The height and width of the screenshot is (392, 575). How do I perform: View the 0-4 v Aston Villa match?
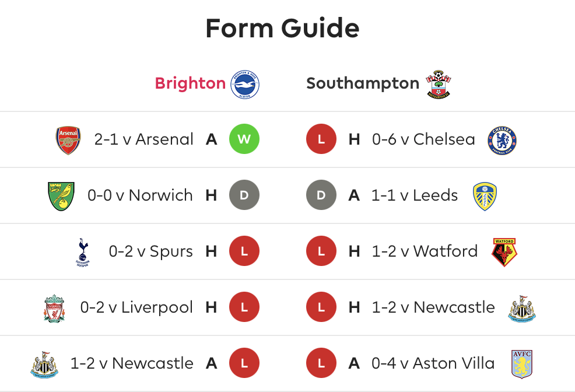(433, 363)
